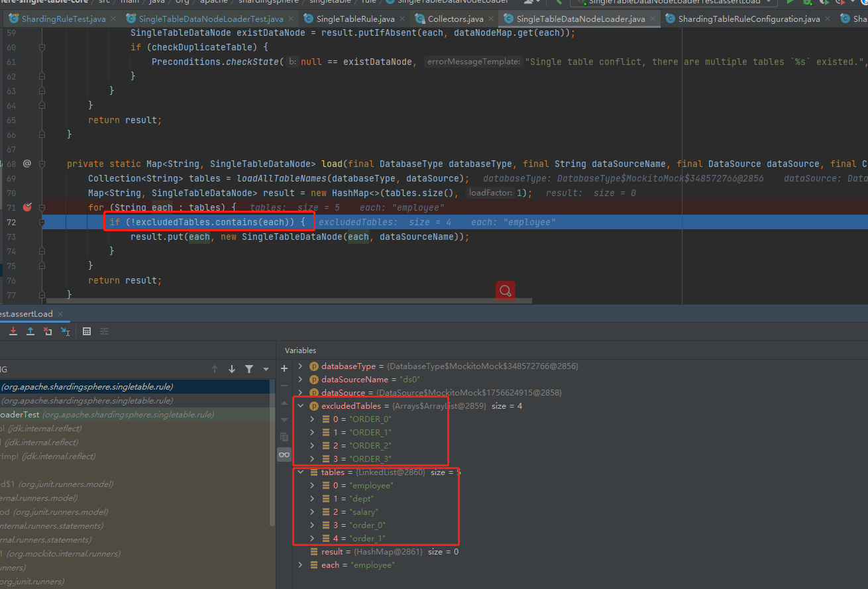Screen dimensions: 868x589
Task: Click the Debug bug icon top toolbar
Action: click(810, 3)
